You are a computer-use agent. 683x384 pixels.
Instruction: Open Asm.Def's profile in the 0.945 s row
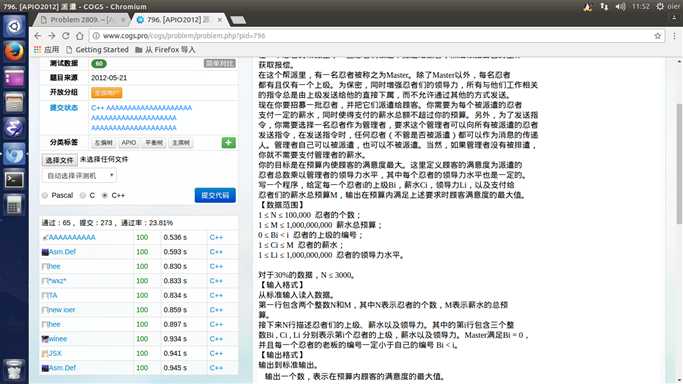coord(62,368)
